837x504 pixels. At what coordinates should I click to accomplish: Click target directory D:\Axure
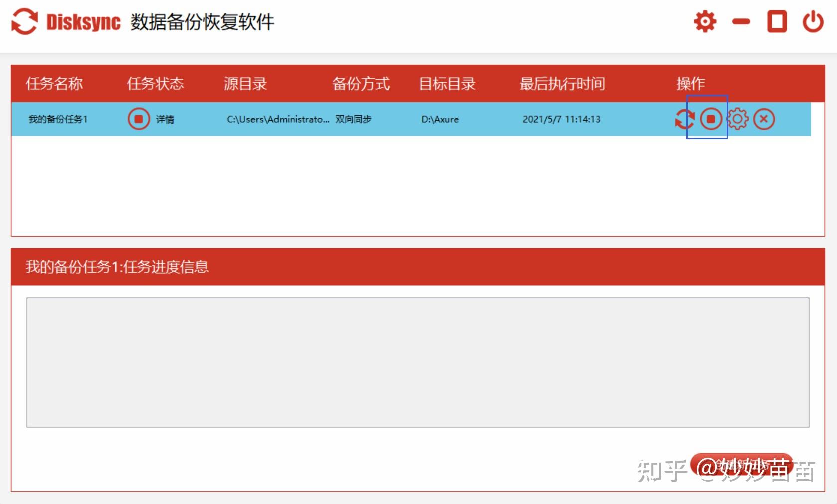440,119
